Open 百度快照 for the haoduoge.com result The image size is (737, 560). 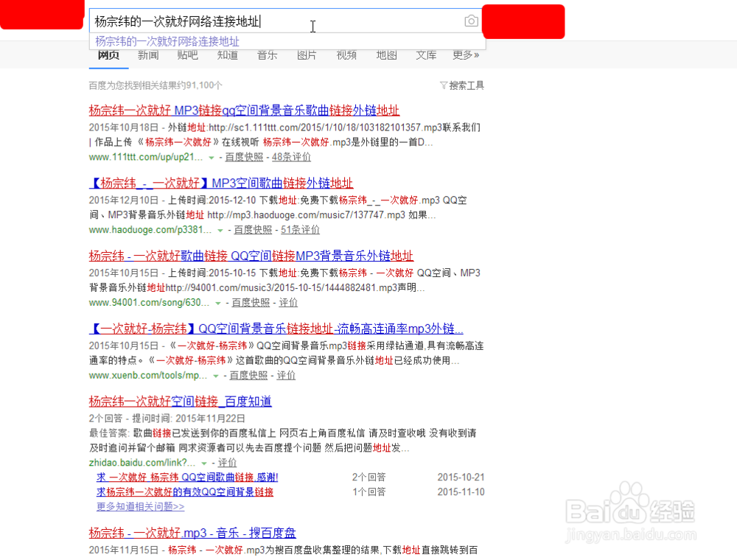253,230
